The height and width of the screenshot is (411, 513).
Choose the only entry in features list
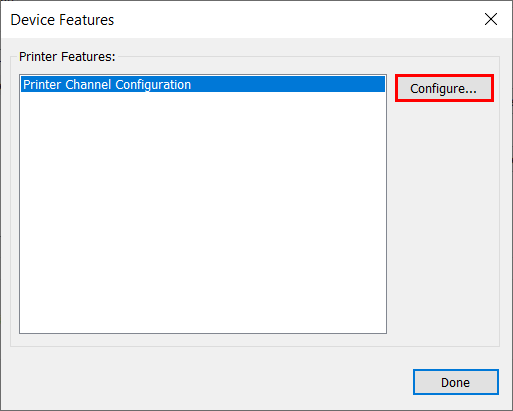click(203, 84)
